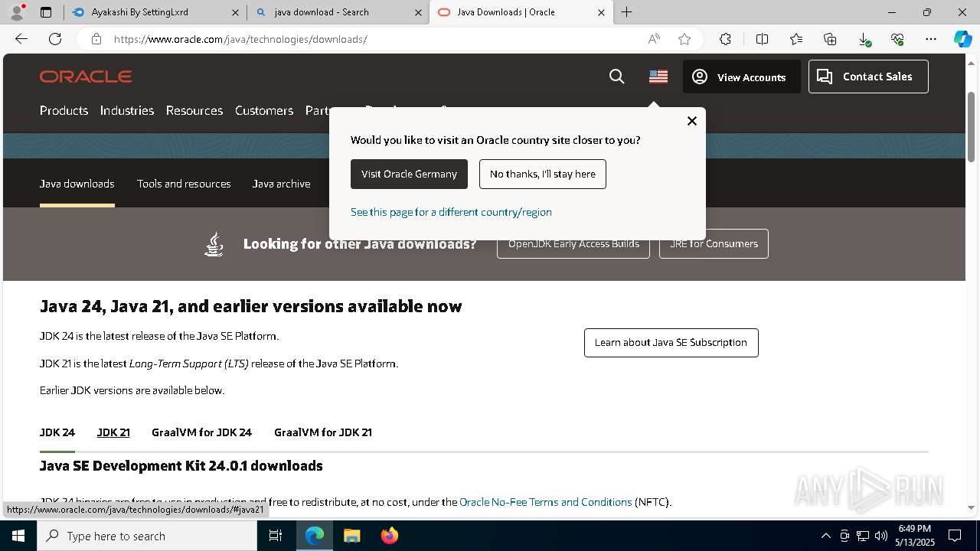Open the Copilot sidebar icon
This screenshot has width=980, height=551.
(x=963, y=39)
